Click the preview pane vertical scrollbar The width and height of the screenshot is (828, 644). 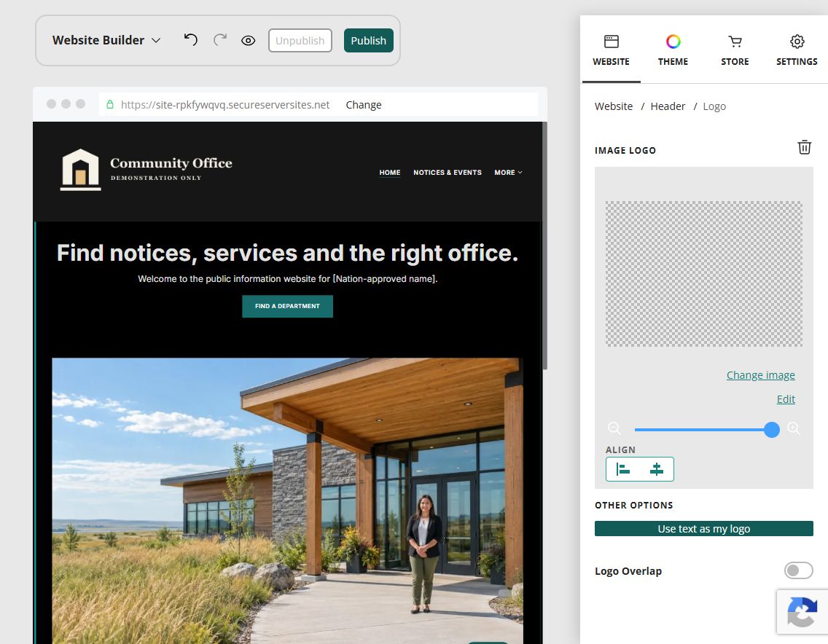coord(544,246)
